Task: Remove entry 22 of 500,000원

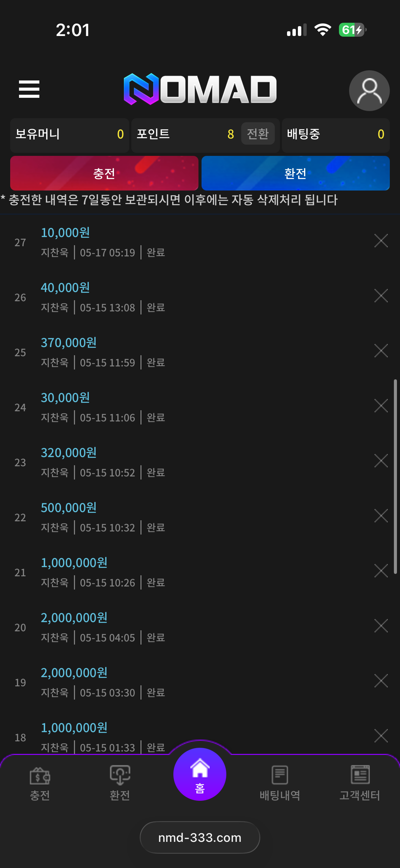Action: pos(381,516)
